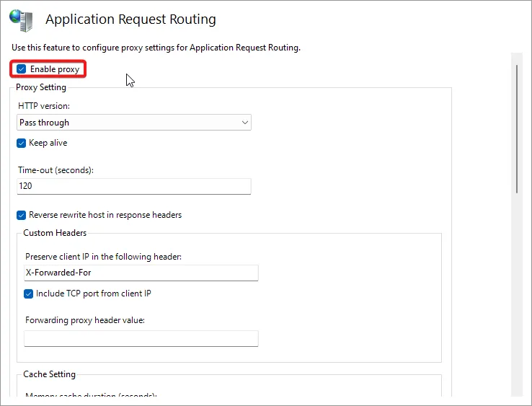Click the Custom Headers group label

pyautogui.click(x=55, y=233)
